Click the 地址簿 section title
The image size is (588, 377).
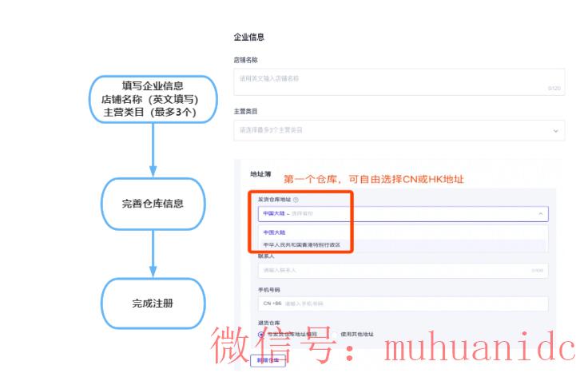click(x=260, y=174)
